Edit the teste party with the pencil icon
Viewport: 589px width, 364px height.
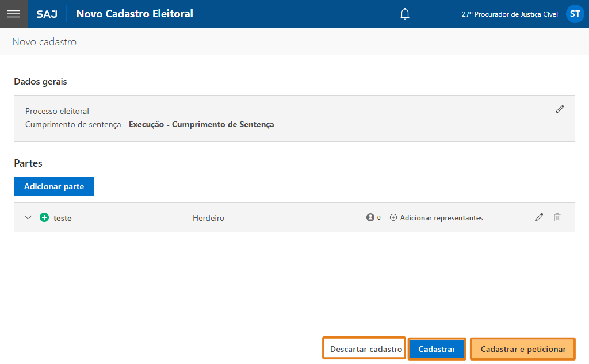[539, 217]
